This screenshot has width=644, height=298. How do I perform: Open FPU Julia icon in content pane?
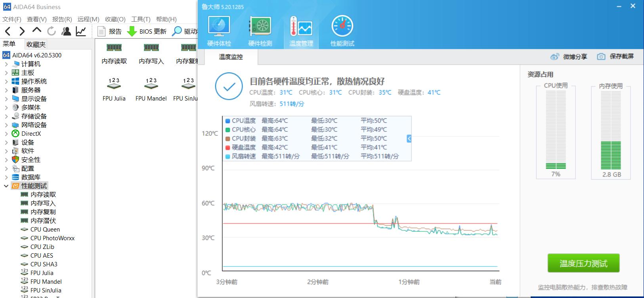point(114,90)
